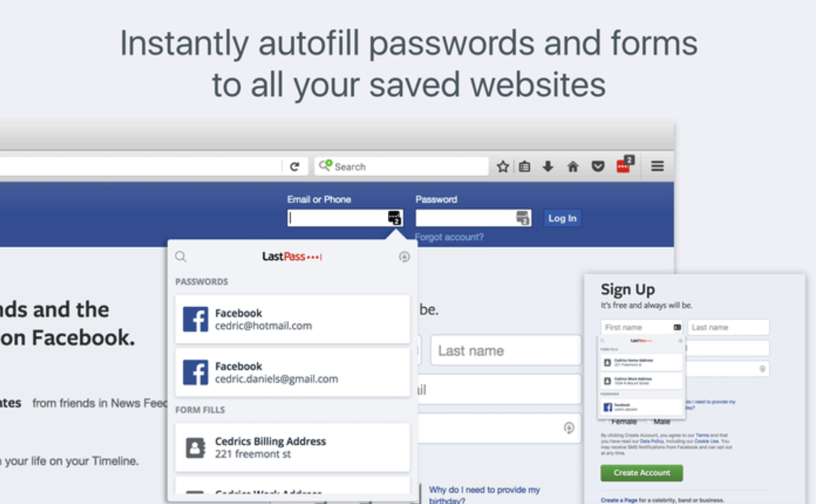Choose Cedrics Billing Address form fill
This screenshot has height=504, width=816.
(293, 447)
